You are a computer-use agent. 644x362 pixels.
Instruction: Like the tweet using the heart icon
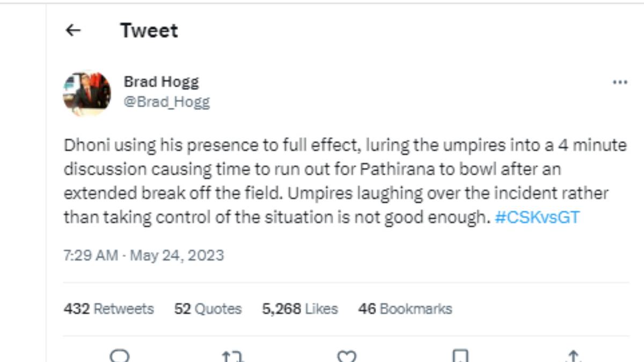point(348,355)
